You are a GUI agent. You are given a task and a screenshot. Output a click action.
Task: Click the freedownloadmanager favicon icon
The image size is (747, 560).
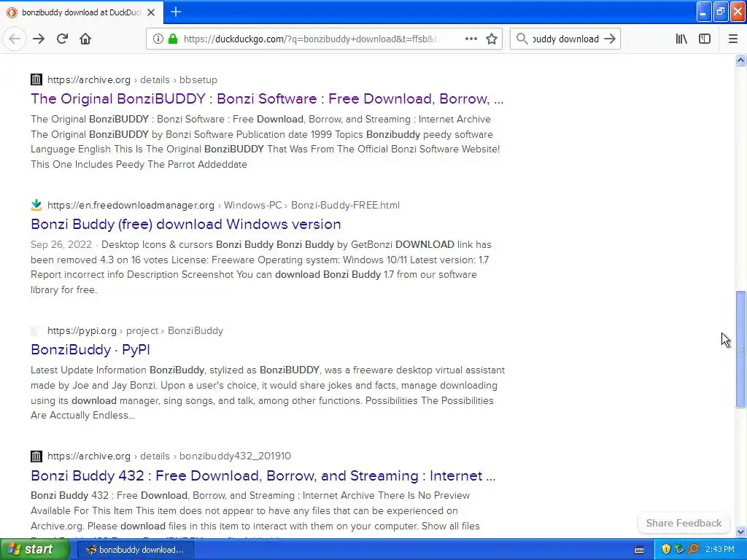(x=36, y=205)
